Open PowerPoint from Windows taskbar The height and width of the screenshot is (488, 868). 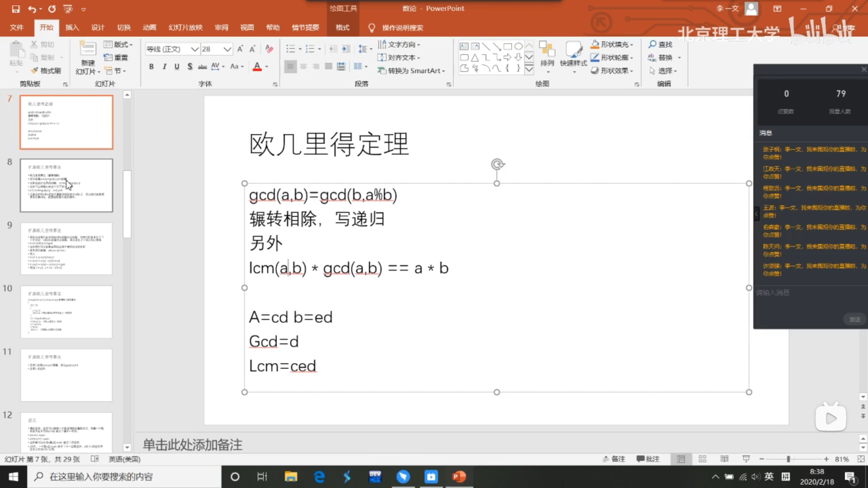(459, 477)
